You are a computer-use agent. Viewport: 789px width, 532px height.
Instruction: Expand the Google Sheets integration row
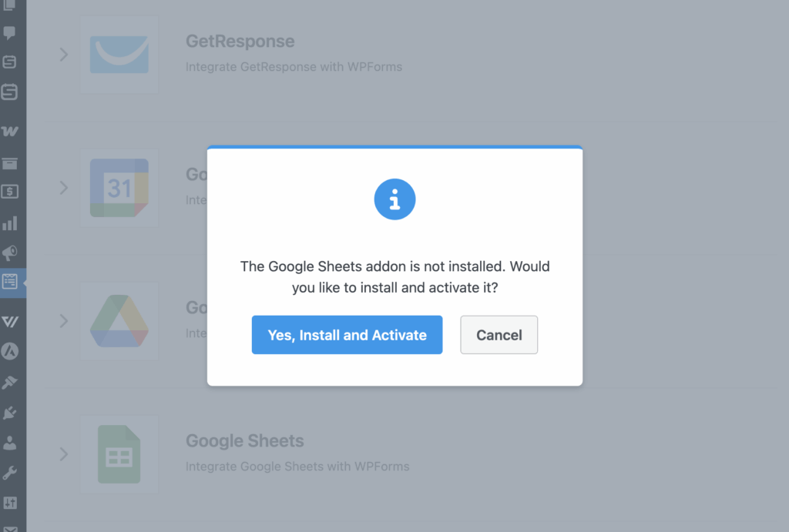click(64, 454)
